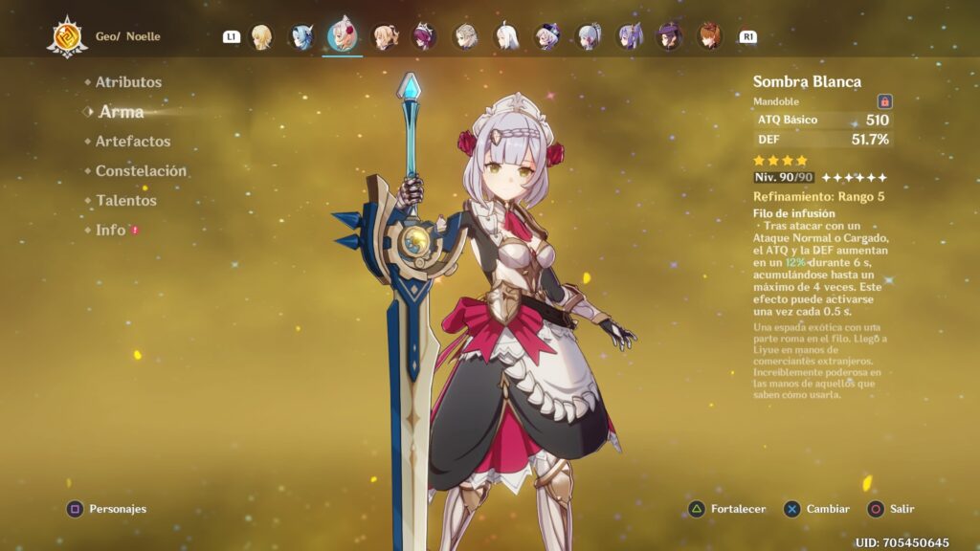Click the cross button icon for Cambiar
Image resolution: width=980 pixels, height=551 pixels.
click(791, 509)
